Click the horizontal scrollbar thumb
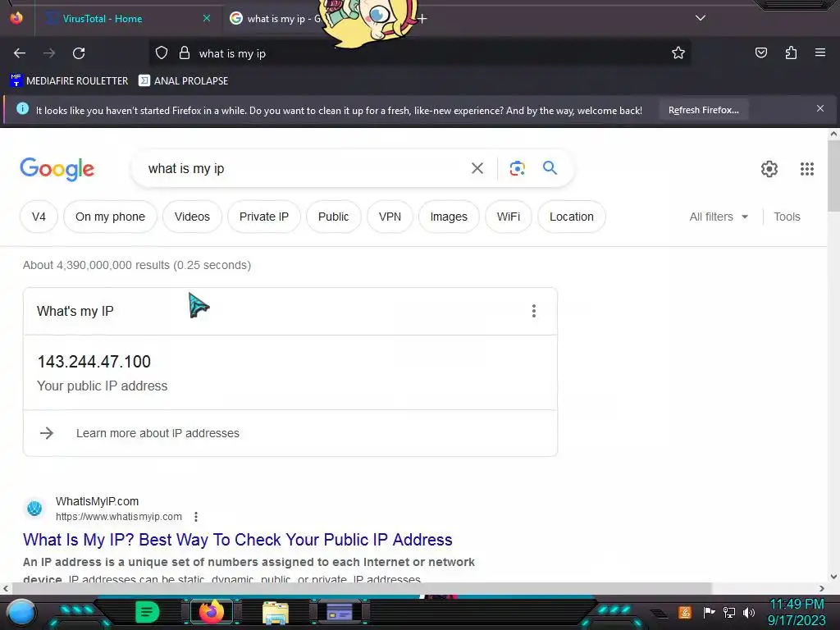Viewport: 840px width, 630px height. 362,588
